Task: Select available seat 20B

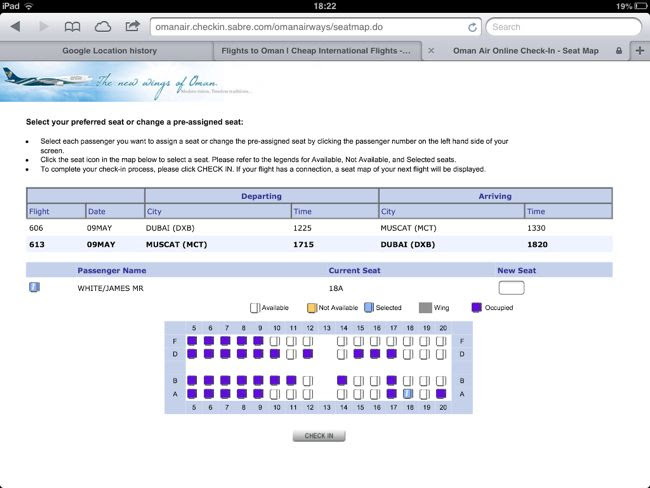Action: (441, 381)
